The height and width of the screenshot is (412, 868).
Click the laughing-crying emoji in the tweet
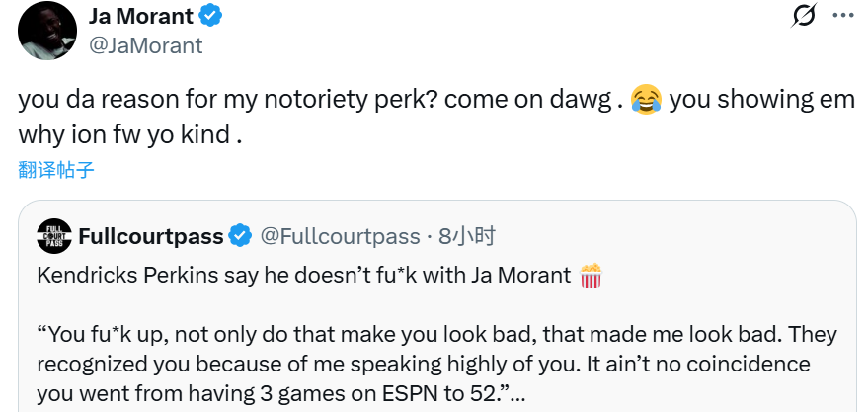tap(646, 100)
